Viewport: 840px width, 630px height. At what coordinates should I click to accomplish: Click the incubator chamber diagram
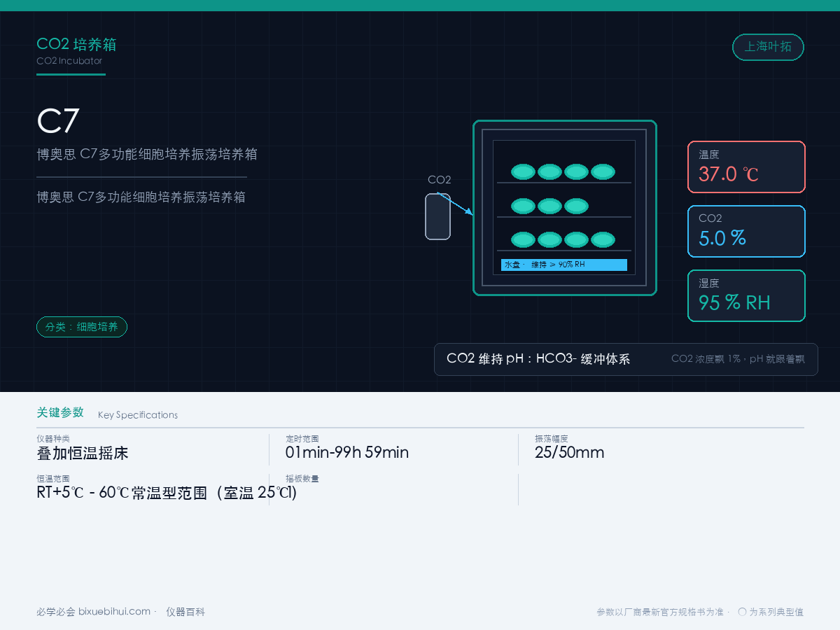point(565,208)
